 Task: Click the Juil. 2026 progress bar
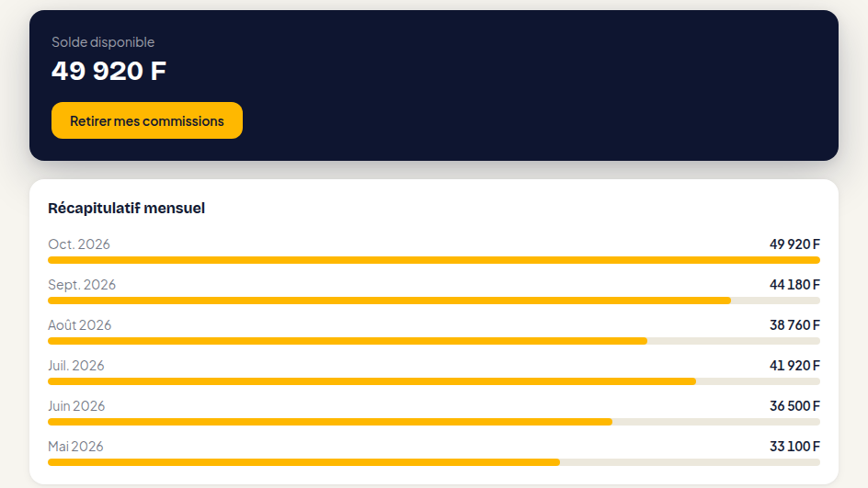(434, 381)
